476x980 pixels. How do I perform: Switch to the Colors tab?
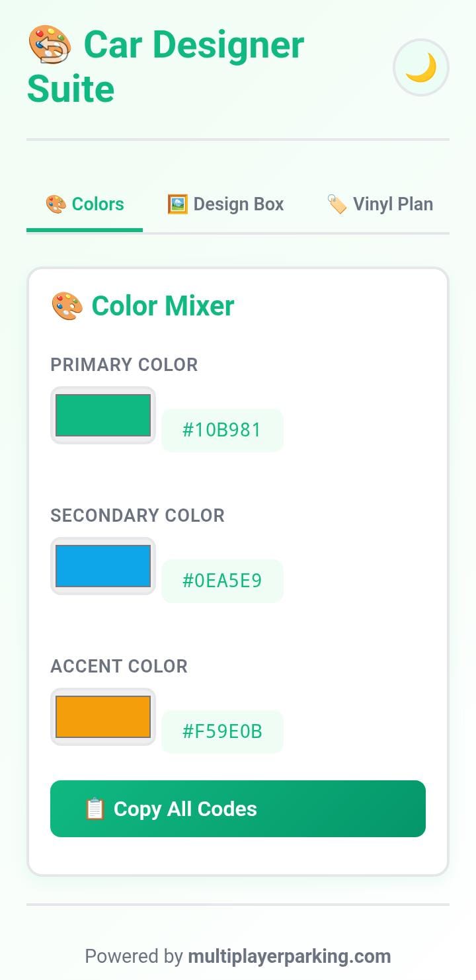pos(85,204)
